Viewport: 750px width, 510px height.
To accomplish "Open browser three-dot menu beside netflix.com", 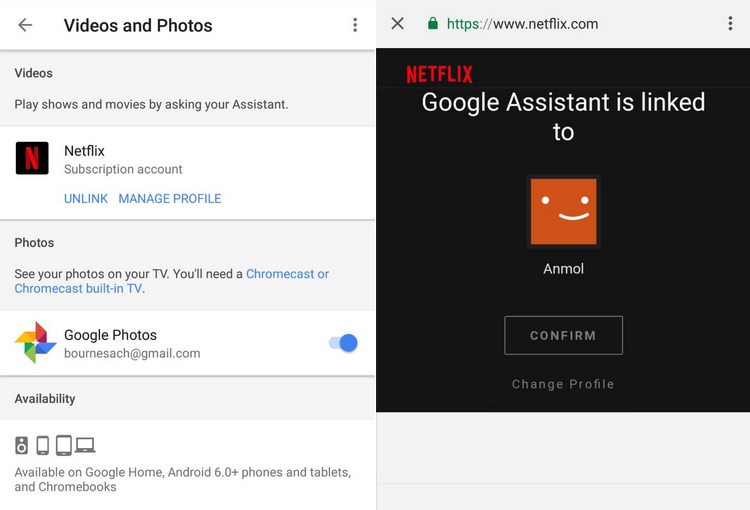I will [730, 23].
